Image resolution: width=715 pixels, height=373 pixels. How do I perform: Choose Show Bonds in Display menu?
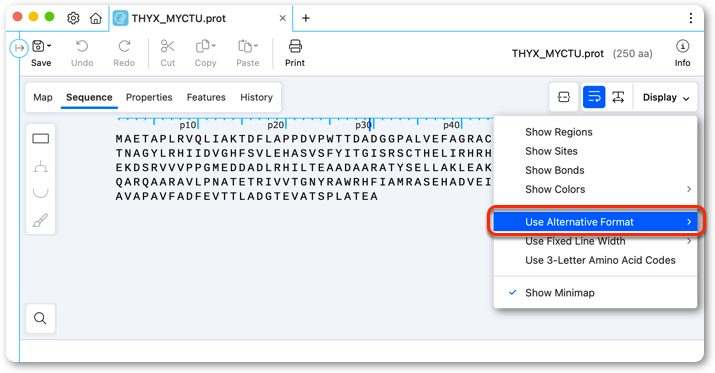tap(596, 170)
